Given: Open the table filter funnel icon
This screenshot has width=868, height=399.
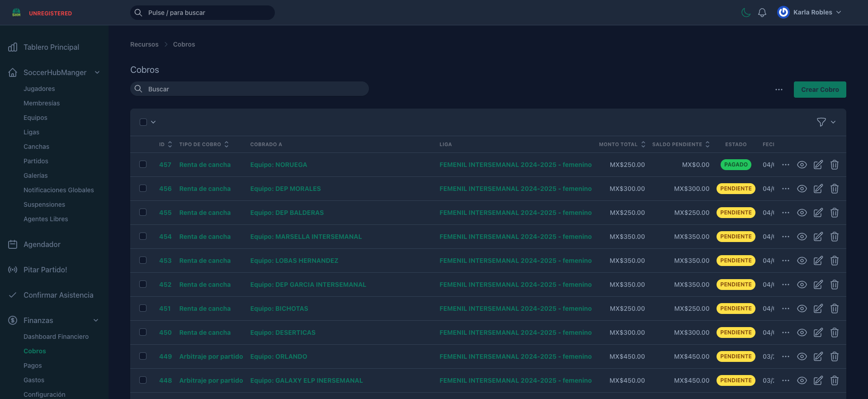Looking at the screenshot, I should (821, 122).
